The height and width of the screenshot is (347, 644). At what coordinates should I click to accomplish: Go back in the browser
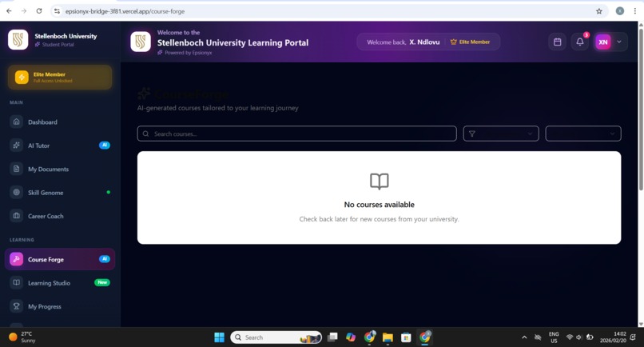[9, 11]
